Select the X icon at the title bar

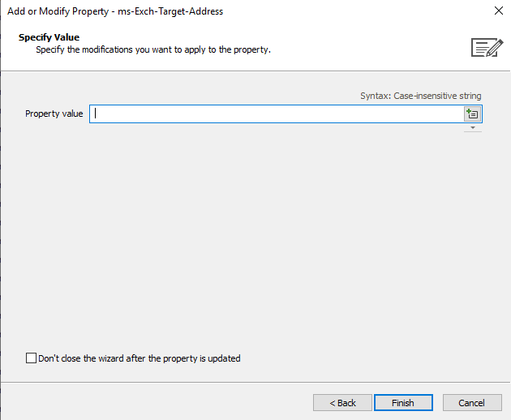coord(498,11)
